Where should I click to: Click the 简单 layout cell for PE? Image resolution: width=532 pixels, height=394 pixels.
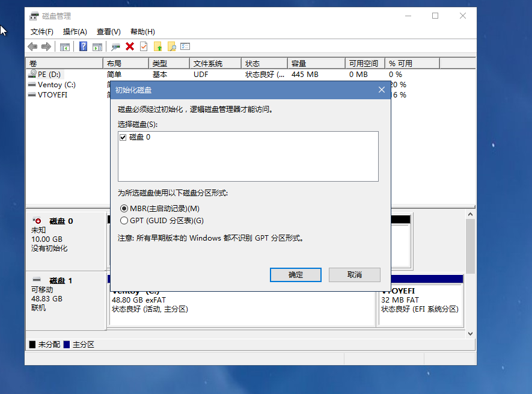[114, 75]
